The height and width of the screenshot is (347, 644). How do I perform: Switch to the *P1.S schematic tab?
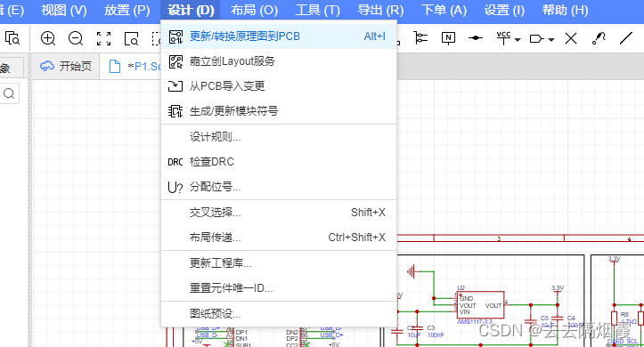coord(135,67)
